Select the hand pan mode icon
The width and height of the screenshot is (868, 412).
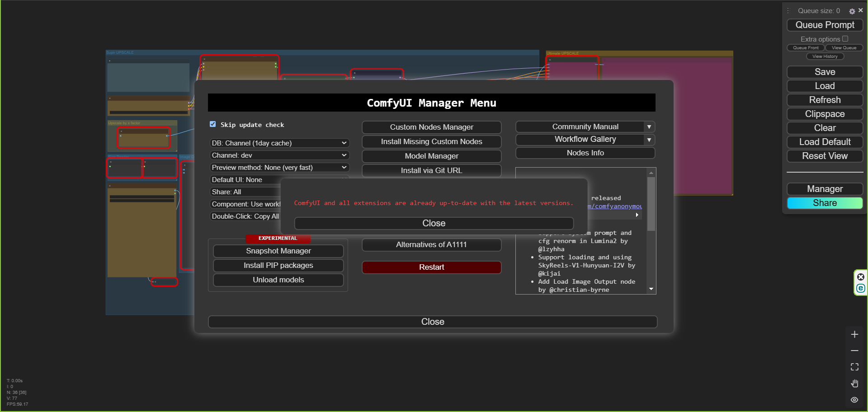click(x=854, y=384)
